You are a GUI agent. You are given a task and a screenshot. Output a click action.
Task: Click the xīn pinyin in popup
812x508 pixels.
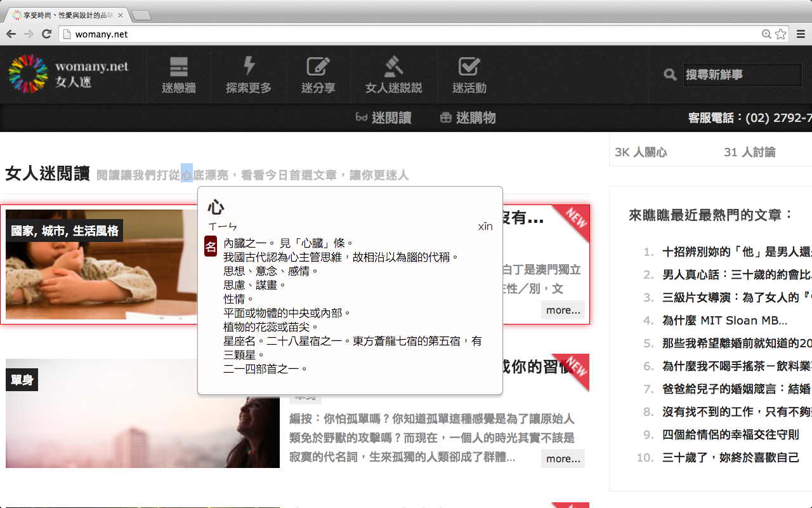click(x=485, y=227)
